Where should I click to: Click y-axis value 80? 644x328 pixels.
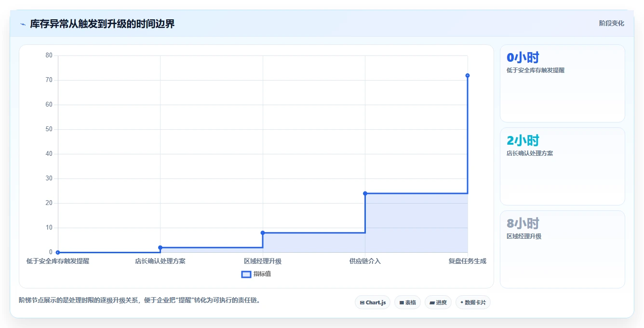click(x=49, y=55)
